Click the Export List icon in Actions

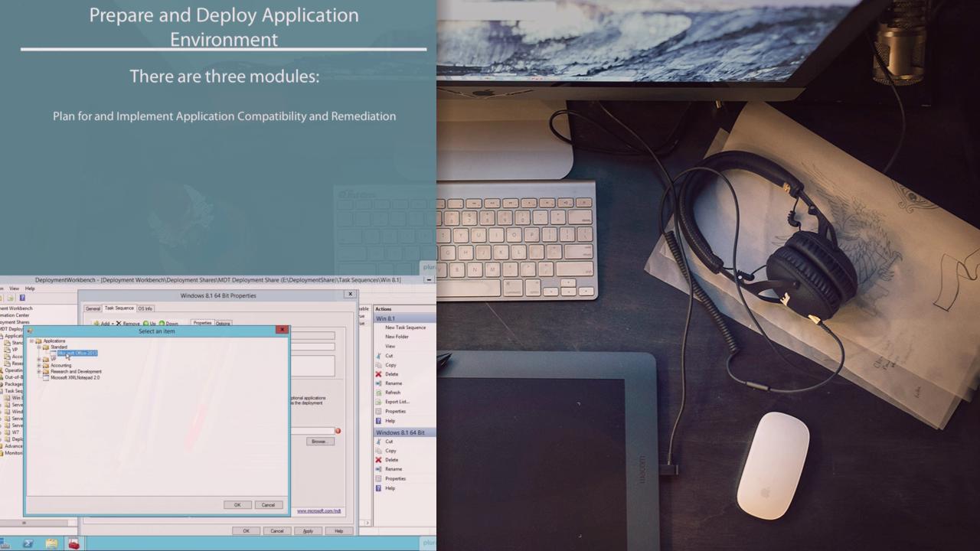pyautogui.click(x=378, y=402)
